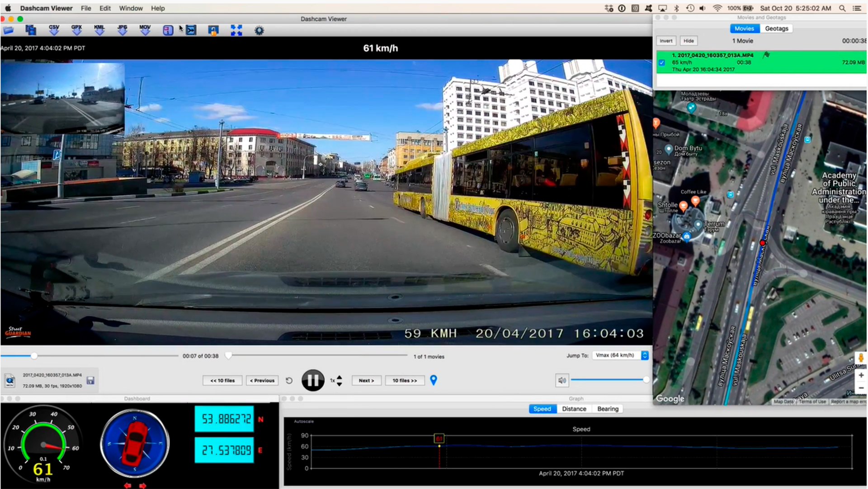Select the Speed graph tab
The image size is (868, 489).
[542, 409]
